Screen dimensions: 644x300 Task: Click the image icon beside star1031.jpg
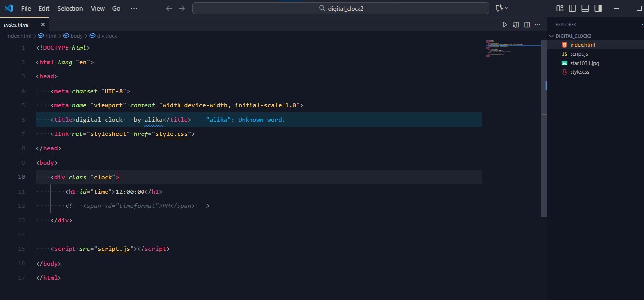[564, 63]
